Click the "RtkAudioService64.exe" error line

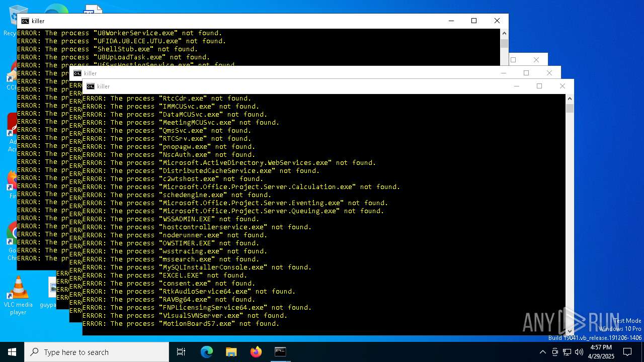click(189, 292)
